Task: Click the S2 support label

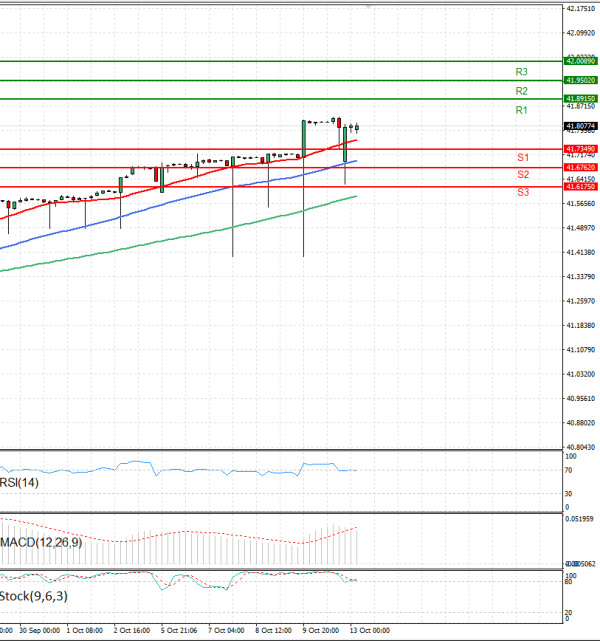Action: (x=523, y=175)
